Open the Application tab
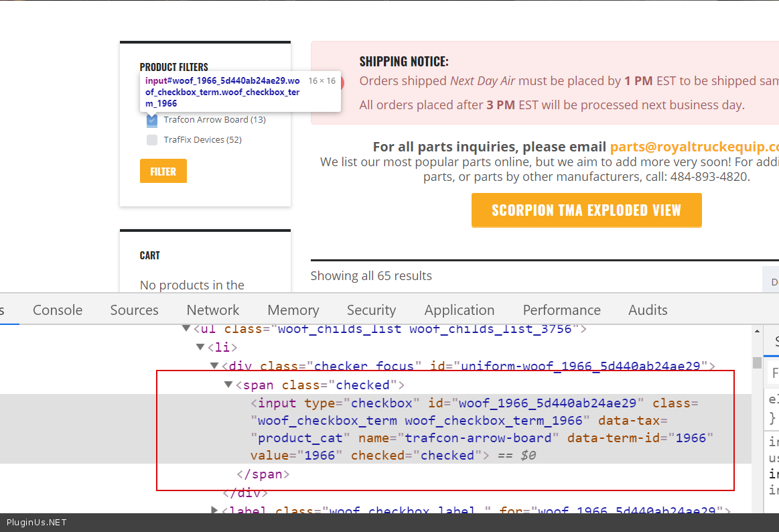The width and height of the screenshot is (779, 532). tap(459, 310)
